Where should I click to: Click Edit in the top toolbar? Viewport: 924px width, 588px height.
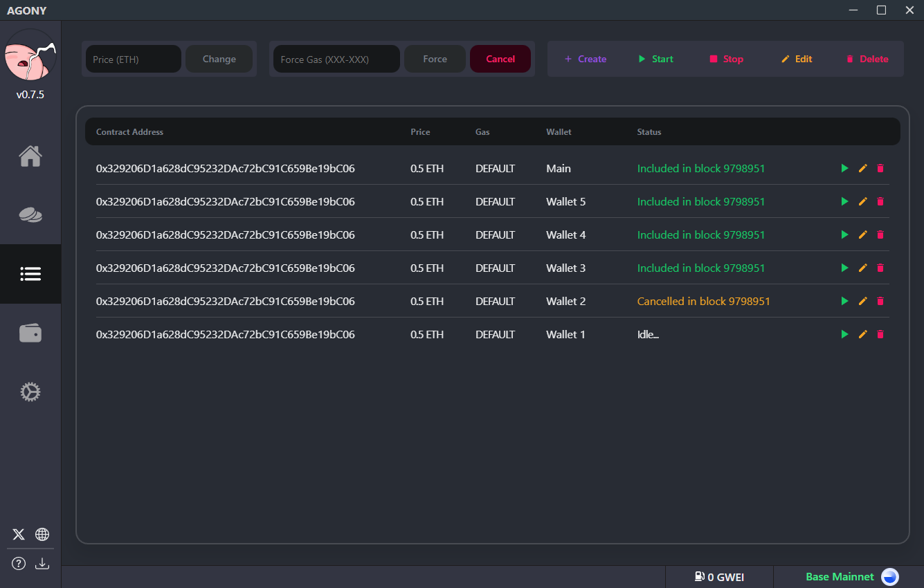(x=797, y=59)
